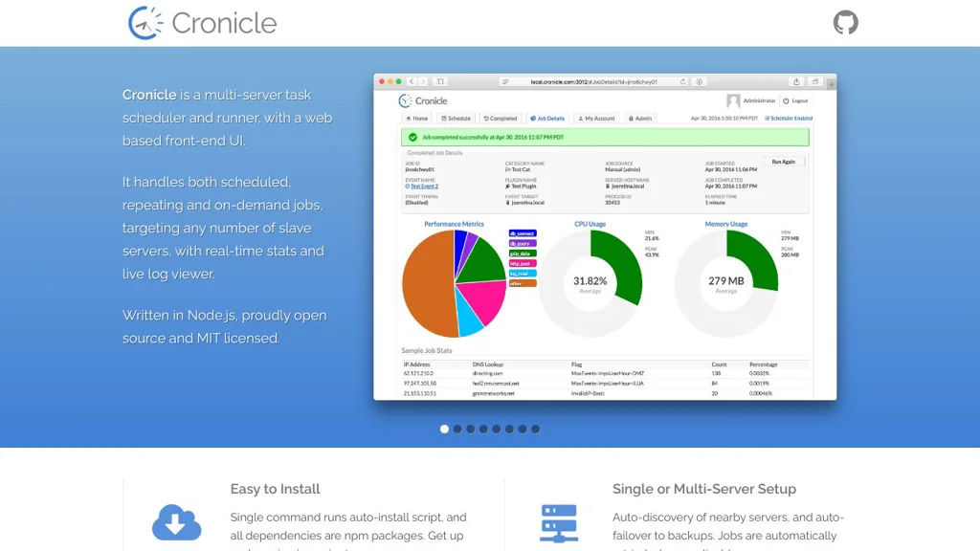This screenshot has height=551, width=980.
Task: Click the Performance Metrics title
Action: [x=454, y=224]
